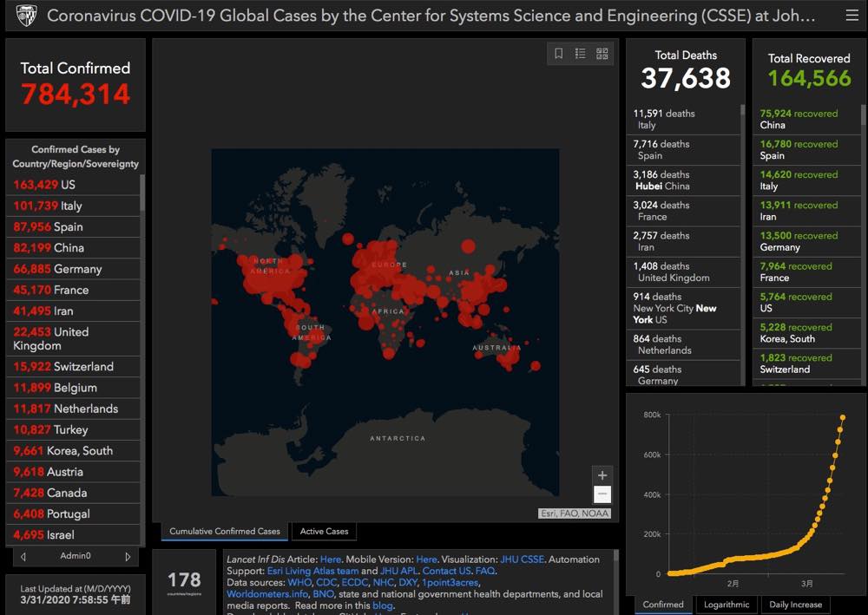Click the latest data point on the chart
Image resolution: width=868 pixels, height=615 pixels.
(x=843, y=417)
